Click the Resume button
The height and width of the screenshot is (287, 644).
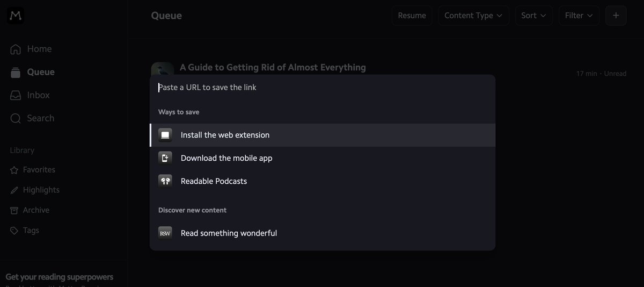click(x=412, y=16)
